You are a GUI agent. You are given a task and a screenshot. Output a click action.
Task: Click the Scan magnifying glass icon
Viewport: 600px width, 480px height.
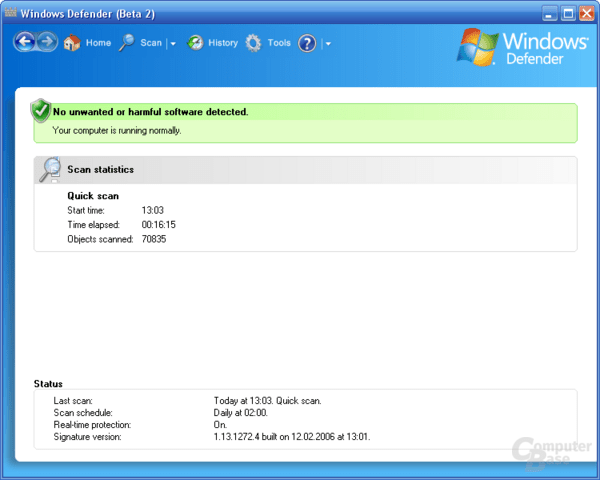[x=127, y=42]
